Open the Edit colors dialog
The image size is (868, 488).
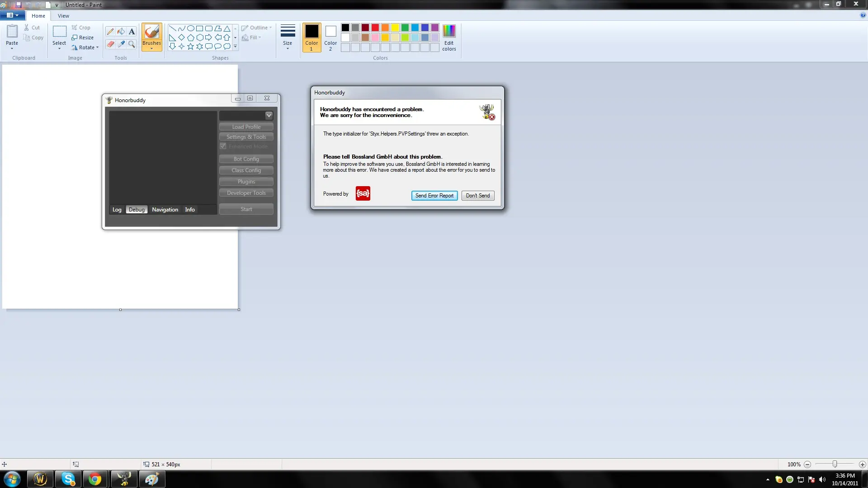[449, 38]
